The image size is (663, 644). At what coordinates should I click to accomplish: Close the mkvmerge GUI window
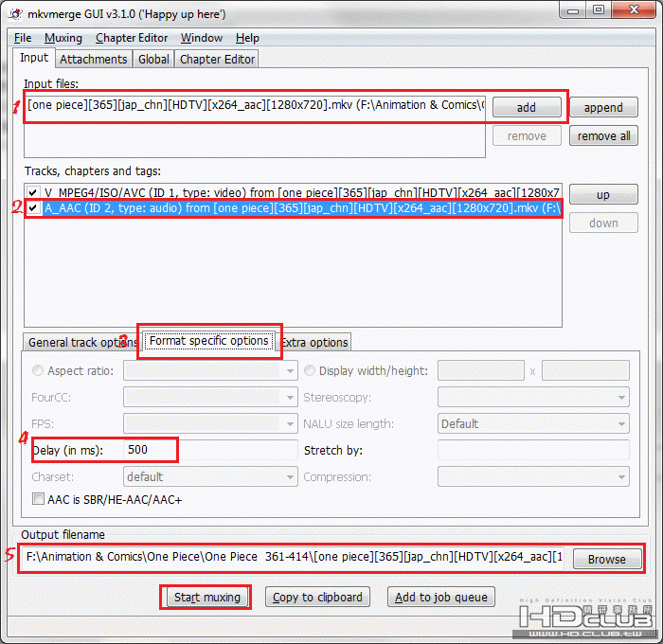pos(634,10)
